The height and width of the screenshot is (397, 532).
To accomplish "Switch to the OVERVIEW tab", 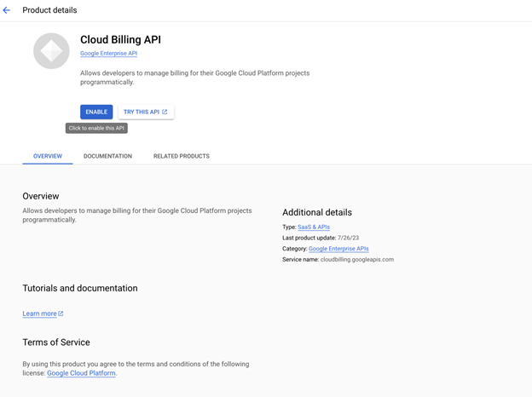I will (48, 156).
